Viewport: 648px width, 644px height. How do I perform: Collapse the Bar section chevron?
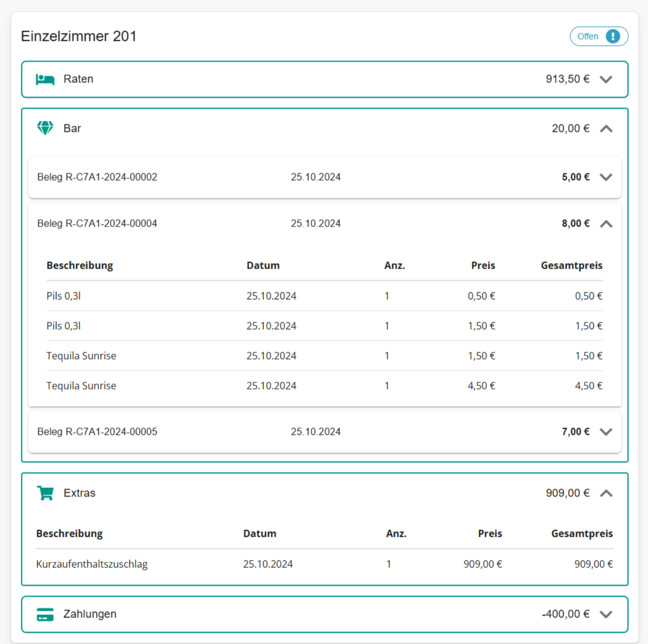[606, 129]
